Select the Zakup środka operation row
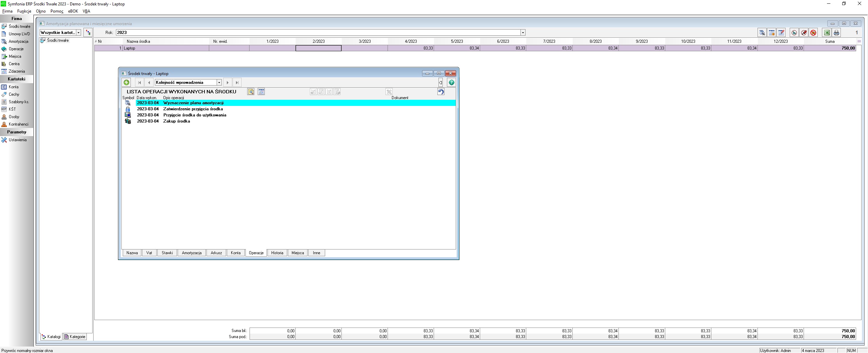 tap(176, 121)
